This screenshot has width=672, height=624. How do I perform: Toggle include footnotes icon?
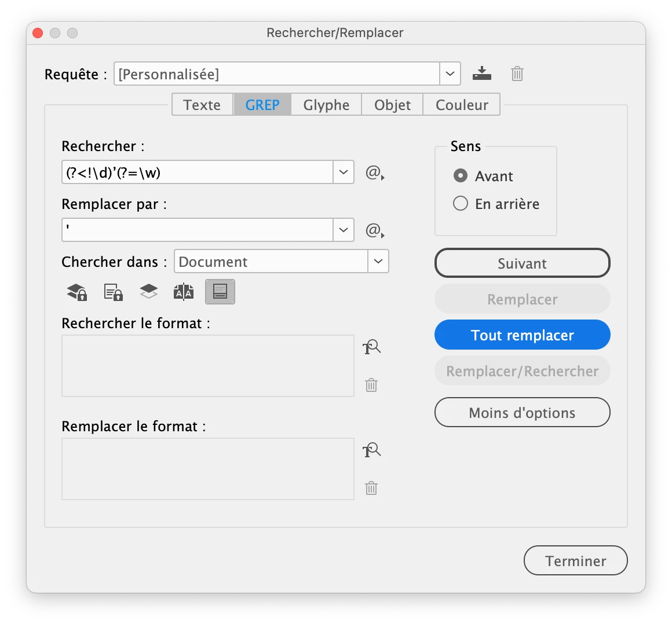(x=220, y=292)
